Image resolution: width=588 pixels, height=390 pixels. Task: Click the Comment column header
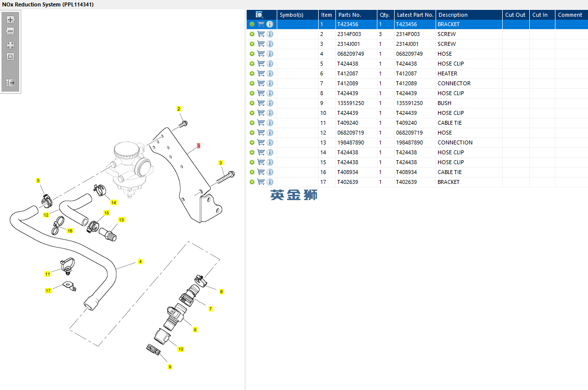pyautogui.click(x=571, y=15)
